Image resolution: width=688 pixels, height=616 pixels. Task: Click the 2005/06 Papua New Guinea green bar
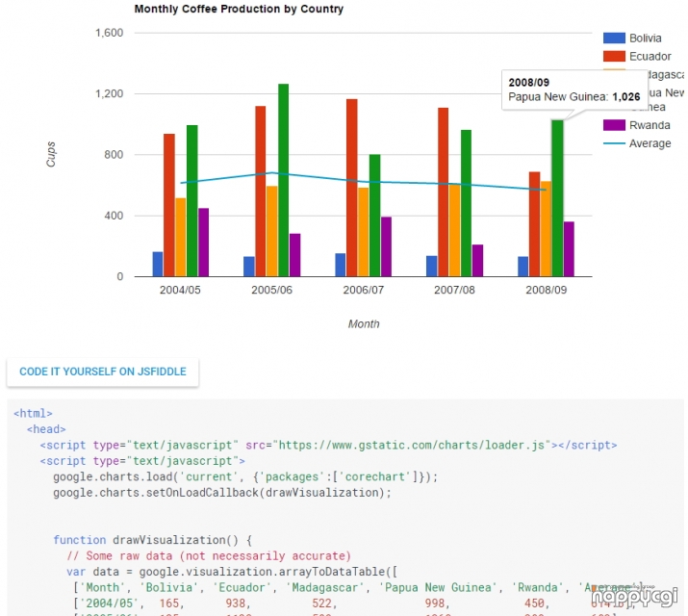tap(284, 180)
